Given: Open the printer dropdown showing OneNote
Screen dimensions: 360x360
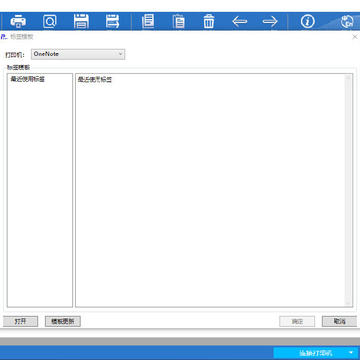Looking at the screenshot, I should click(x=78, y=54).
